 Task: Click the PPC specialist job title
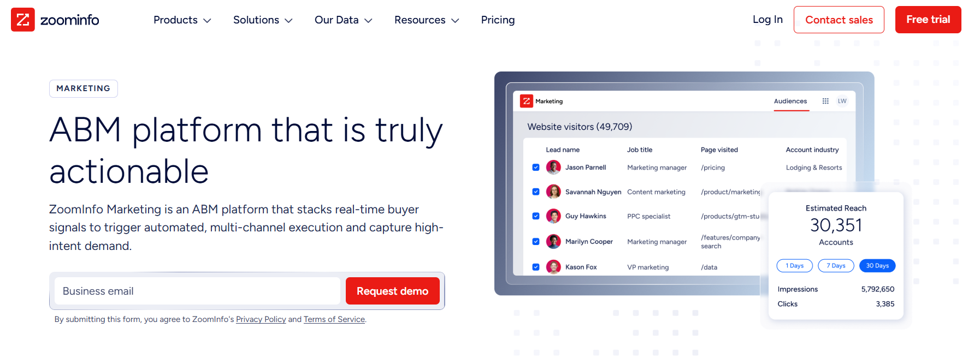tap(648, 216)
